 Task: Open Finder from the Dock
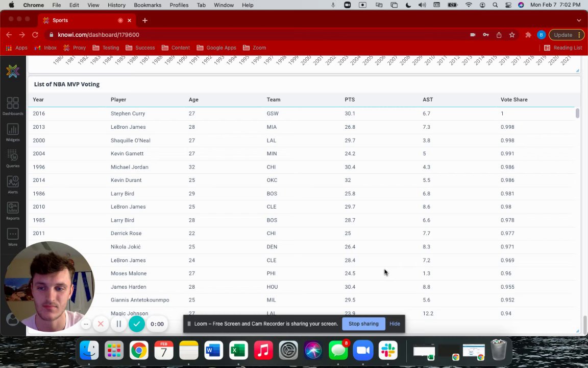[89, 350]
